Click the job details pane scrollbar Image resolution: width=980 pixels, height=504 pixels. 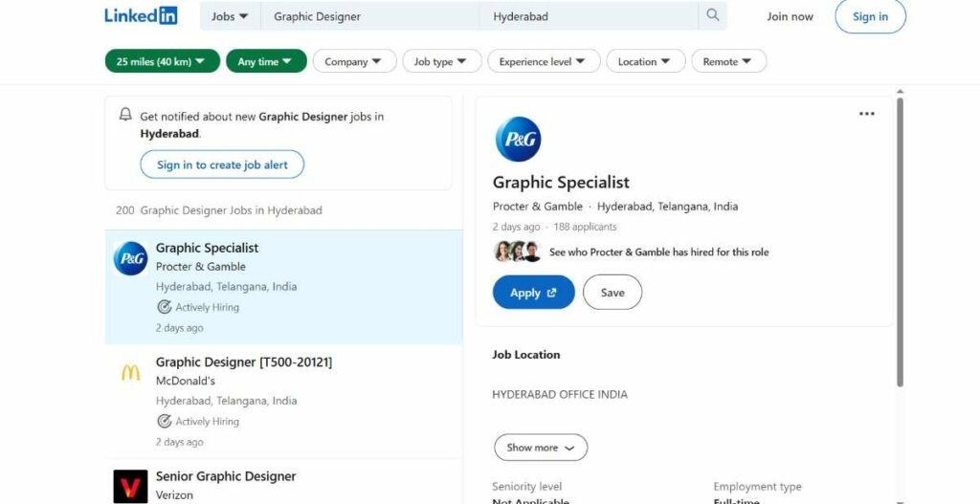[900, 242]
